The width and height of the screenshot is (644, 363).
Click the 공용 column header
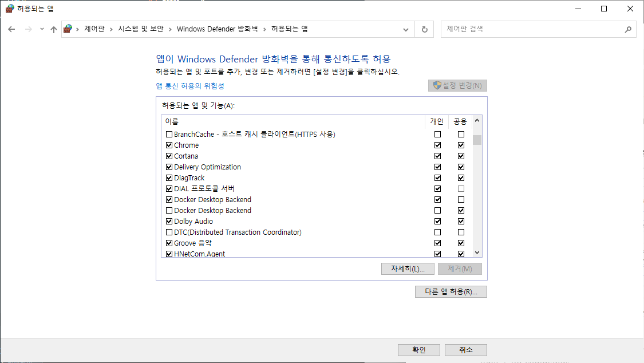click(x=460, y=121)
